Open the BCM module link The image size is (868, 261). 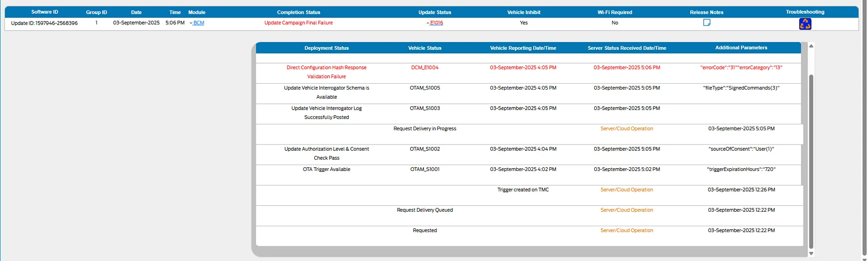pos(199,23)
